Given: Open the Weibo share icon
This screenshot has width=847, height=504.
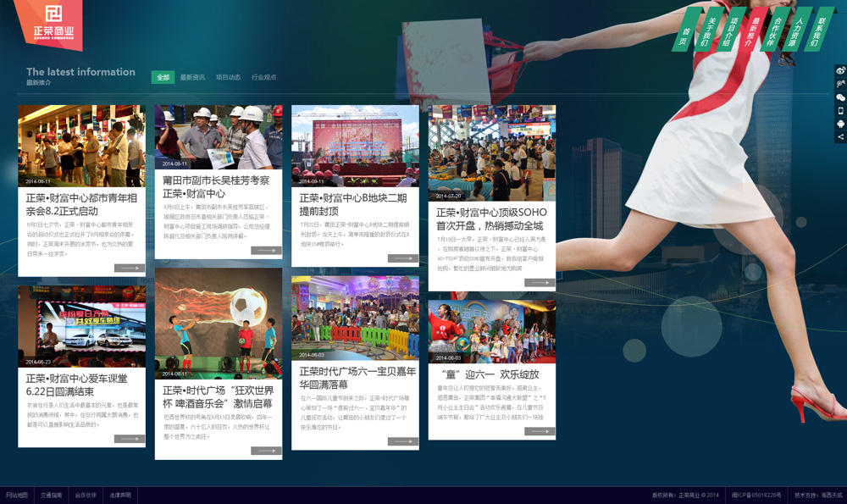Looking at the screenshot, I should tap(840, 71).
